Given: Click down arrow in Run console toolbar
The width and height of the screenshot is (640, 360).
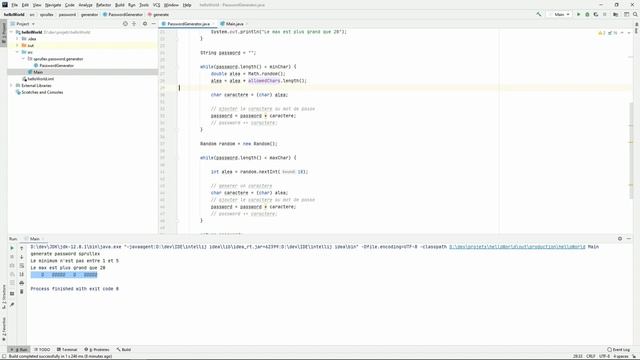Looking at the screenshot, I should coord(22,257).
